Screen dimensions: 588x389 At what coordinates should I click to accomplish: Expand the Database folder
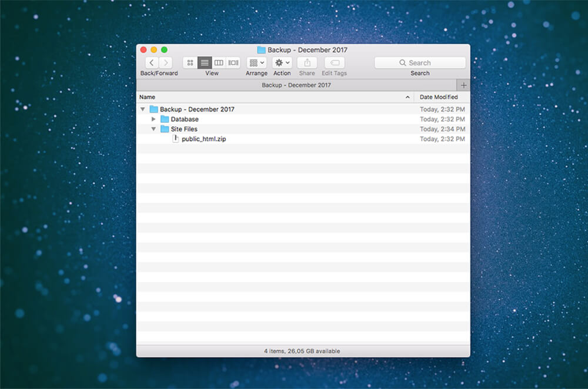click(153, 119)
